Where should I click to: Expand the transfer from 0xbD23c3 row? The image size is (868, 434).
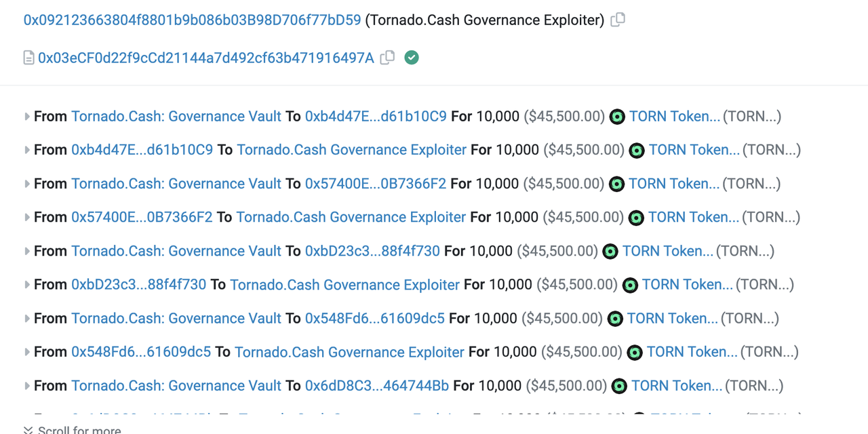(x=27, y=285)
